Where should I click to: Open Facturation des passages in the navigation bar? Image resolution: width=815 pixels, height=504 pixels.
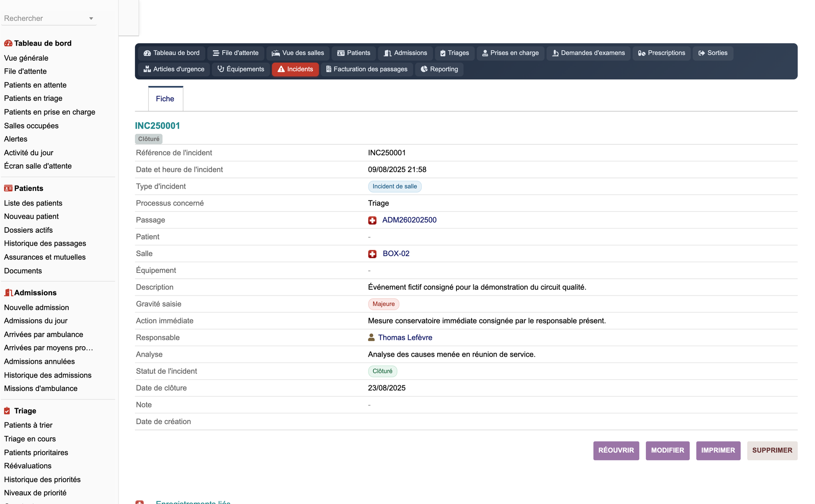[367, 69]
